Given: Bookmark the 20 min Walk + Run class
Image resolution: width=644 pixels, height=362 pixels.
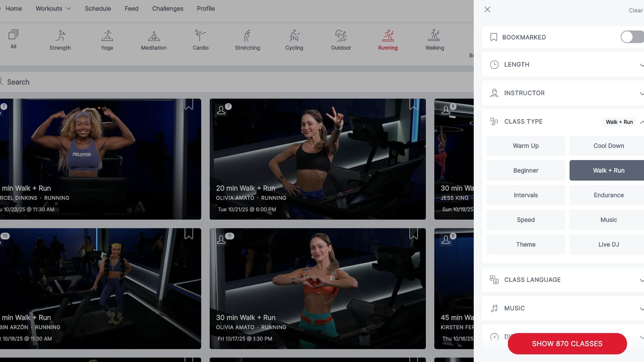Looking at the screenshot, I should (413, 105).
